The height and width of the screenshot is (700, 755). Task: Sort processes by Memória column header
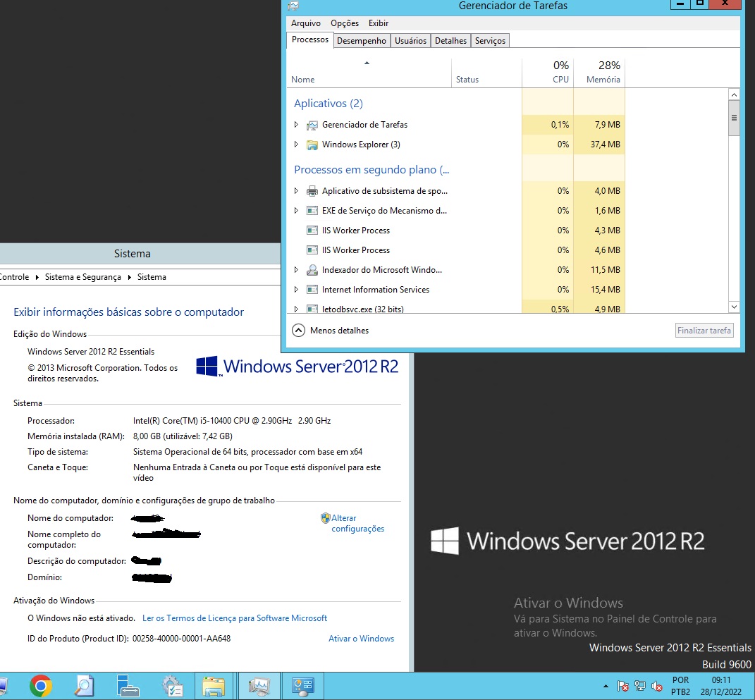pyautogui.click(x=599, y=73)
